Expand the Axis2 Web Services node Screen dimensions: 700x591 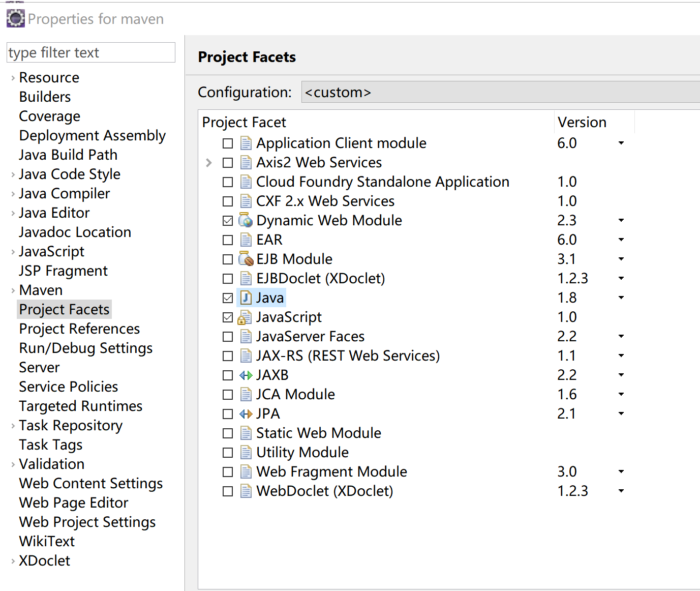(209, 163)
